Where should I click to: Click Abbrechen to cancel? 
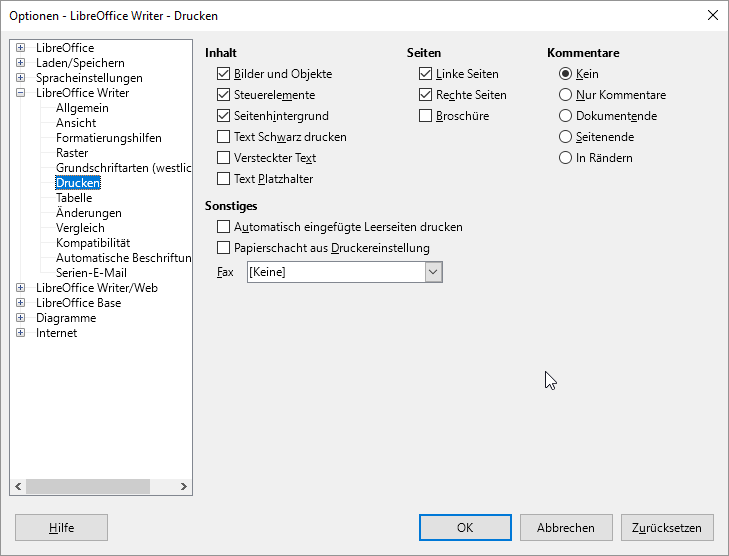[566, 528]
